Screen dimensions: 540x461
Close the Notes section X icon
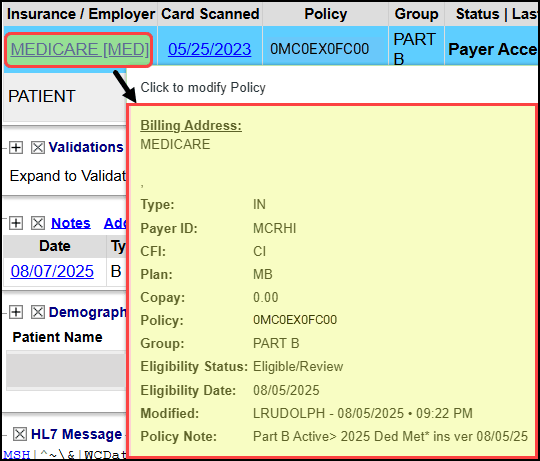pos(38,223)
